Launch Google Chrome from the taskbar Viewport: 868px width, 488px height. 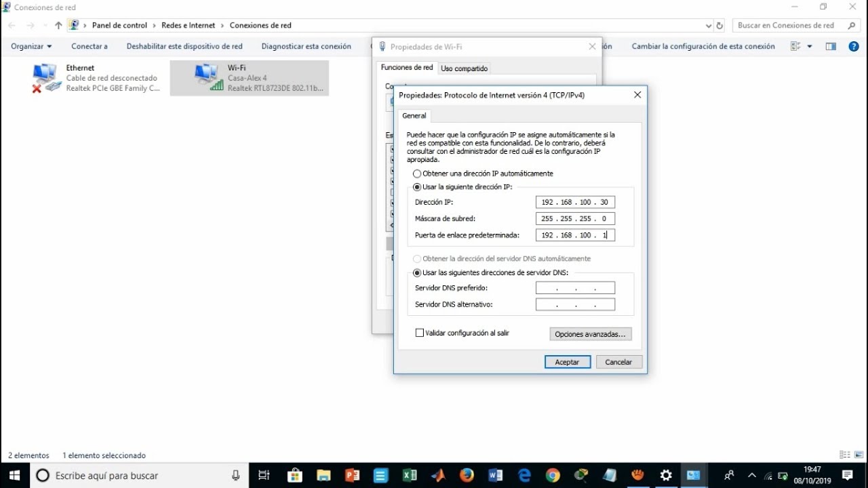pos(553,475)
